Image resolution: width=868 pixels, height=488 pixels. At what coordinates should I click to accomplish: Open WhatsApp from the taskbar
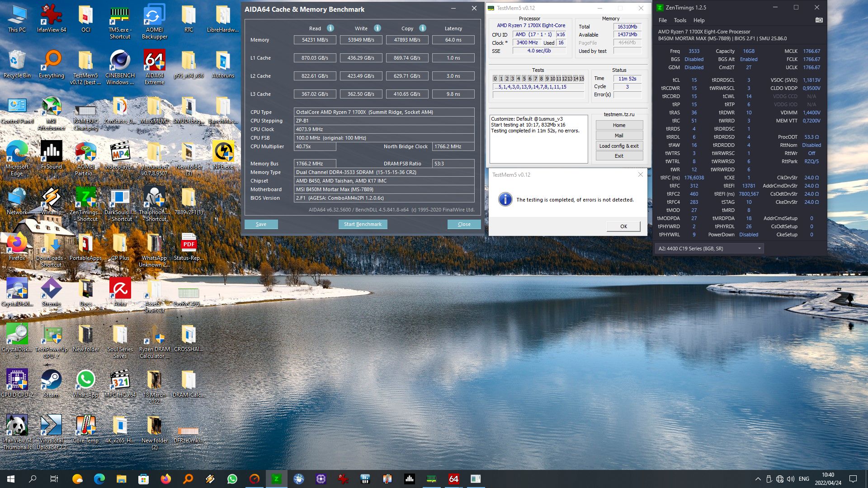(x=232, y=479)
